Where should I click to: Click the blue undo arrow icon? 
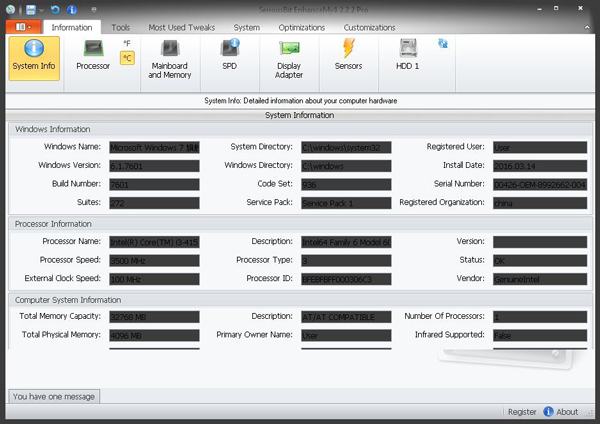[x=55, y=10]
